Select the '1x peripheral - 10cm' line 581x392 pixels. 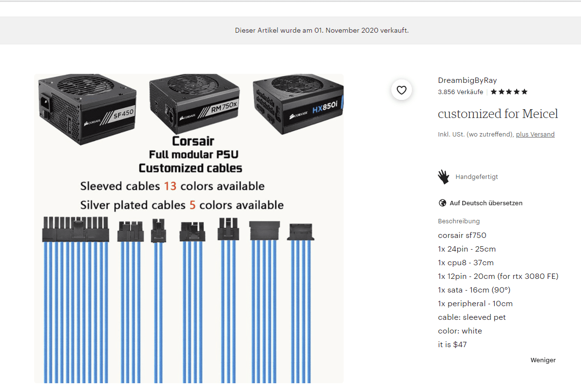point(475,304)
